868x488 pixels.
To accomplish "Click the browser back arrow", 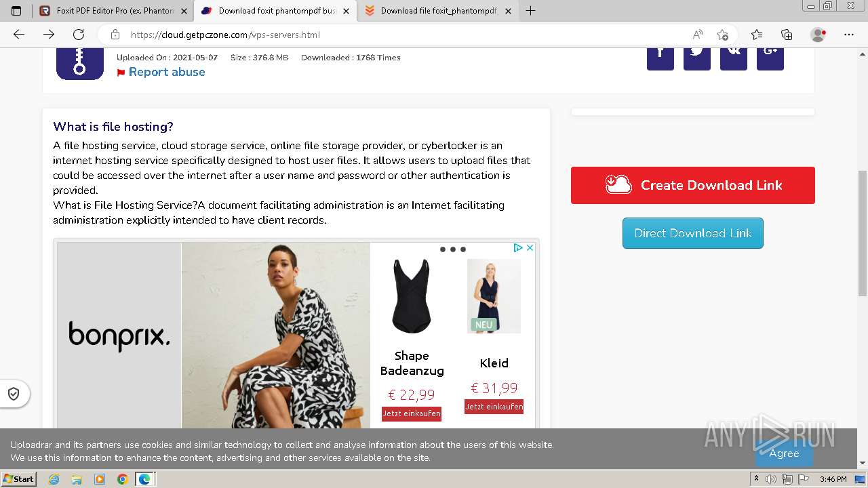I will pyautogui.click(x=19, y=35).
